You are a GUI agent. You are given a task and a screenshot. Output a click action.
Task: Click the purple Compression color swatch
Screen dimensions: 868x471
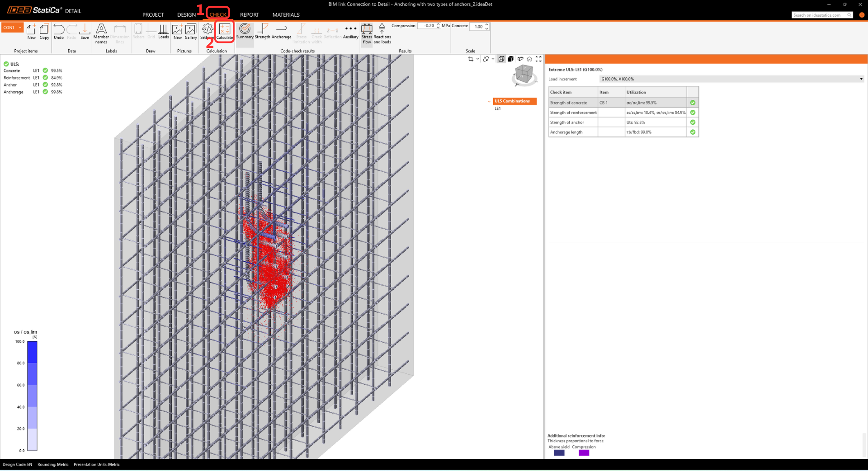(x=584, y=453)
